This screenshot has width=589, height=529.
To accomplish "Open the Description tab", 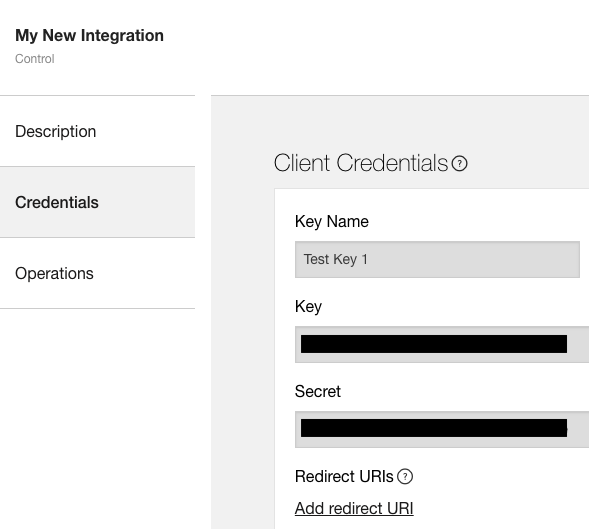I will click(97, 131).
